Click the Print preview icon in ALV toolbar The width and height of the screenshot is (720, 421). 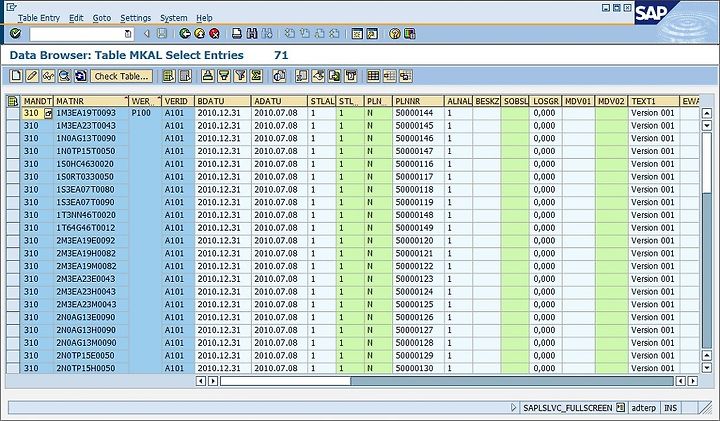(x=279, y=76)
